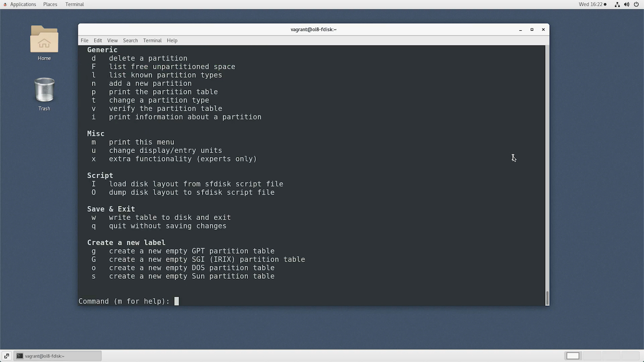Viewport: 644px width, 362px height.
Task: Open the View menu
Action: (112, 40)
